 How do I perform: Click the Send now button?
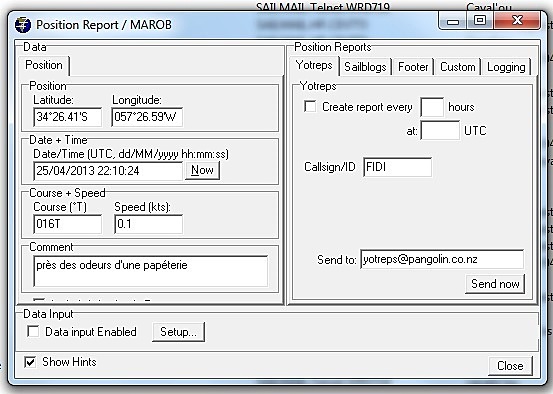(495, 284)
